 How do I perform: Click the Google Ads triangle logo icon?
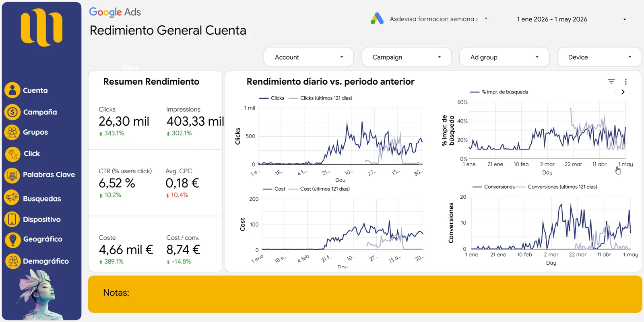(377, 19)
